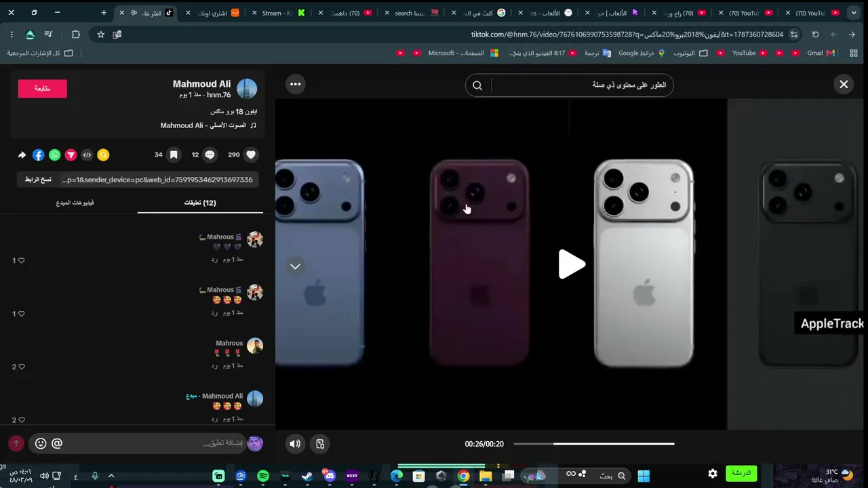
Task: Open Mahmoud Ali's profile avatar
Action: pos(247,89)
